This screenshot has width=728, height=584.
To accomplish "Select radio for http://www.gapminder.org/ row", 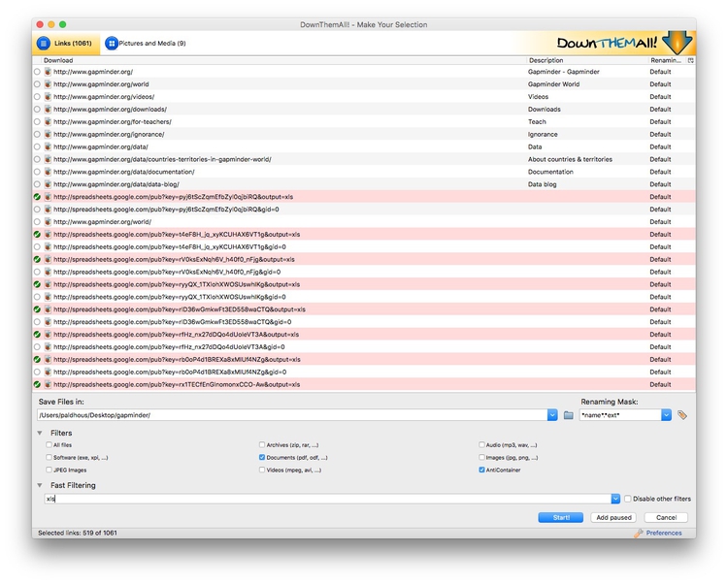I will [x=37, y=72].
